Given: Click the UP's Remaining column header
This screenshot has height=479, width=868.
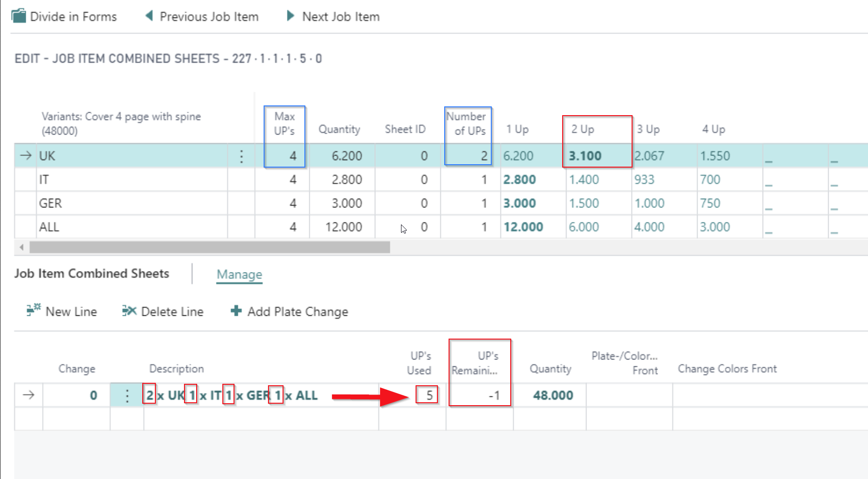Looking at the screenshot, I should tap(475, 363).
